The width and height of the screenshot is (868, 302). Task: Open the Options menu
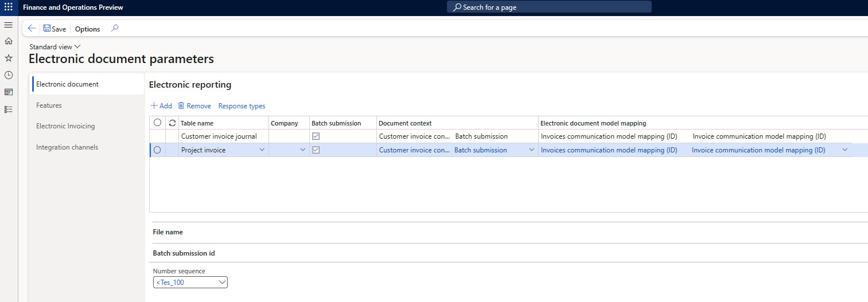pos(88,29)
